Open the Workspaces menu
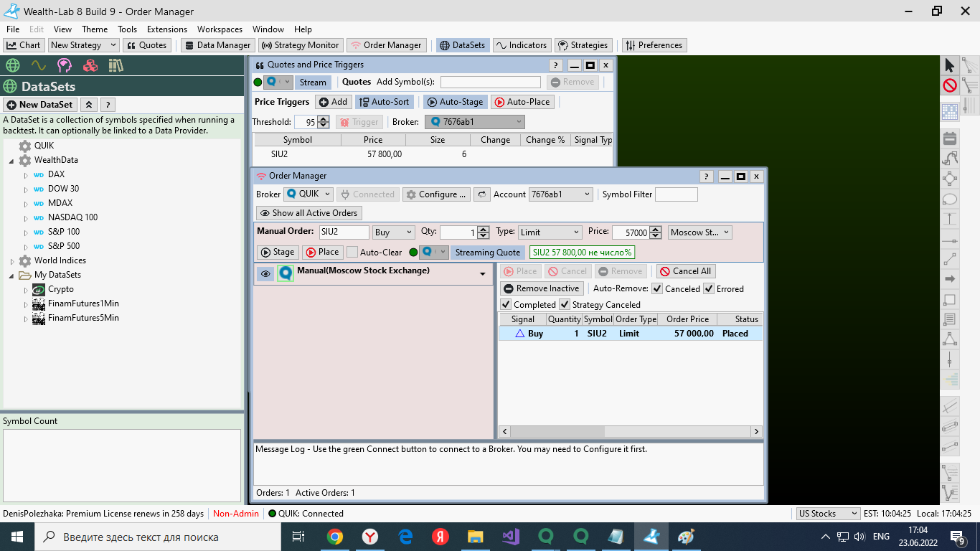This screenshot has height=551, width=980. [220, 29]
